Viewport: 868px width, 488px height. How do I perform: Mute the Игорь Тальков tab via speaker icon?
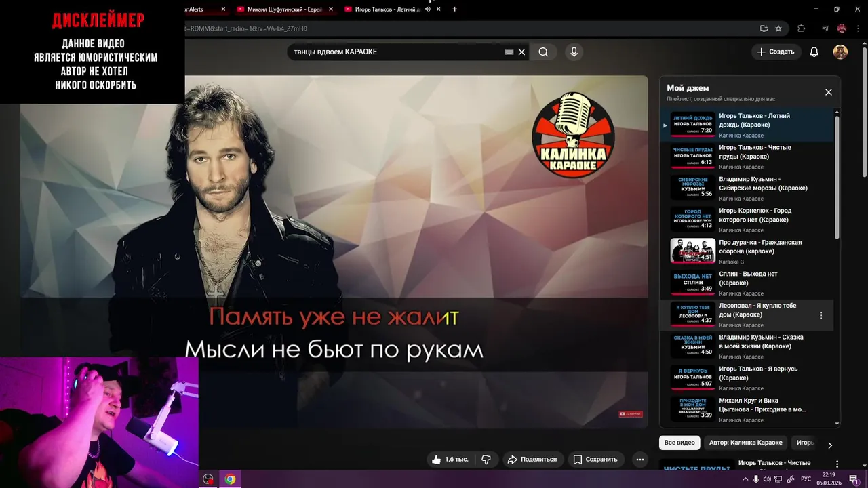click(427, 9)
